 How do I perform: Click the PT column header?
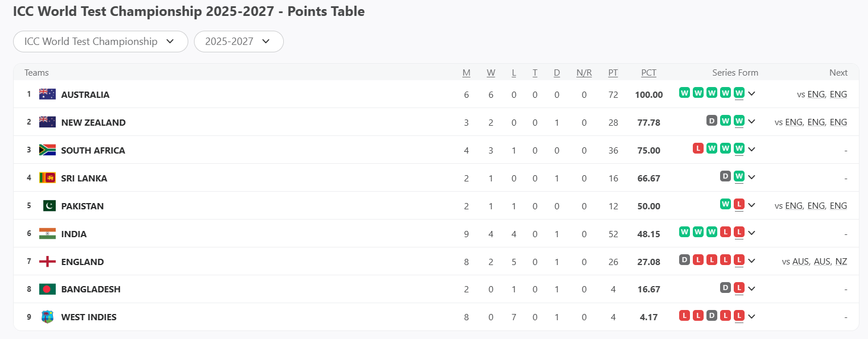pos(613,73)
